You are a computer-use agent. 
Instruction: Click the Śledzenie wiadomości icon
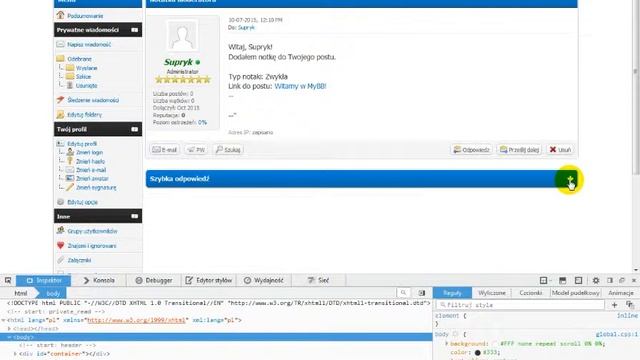point(60,100)
